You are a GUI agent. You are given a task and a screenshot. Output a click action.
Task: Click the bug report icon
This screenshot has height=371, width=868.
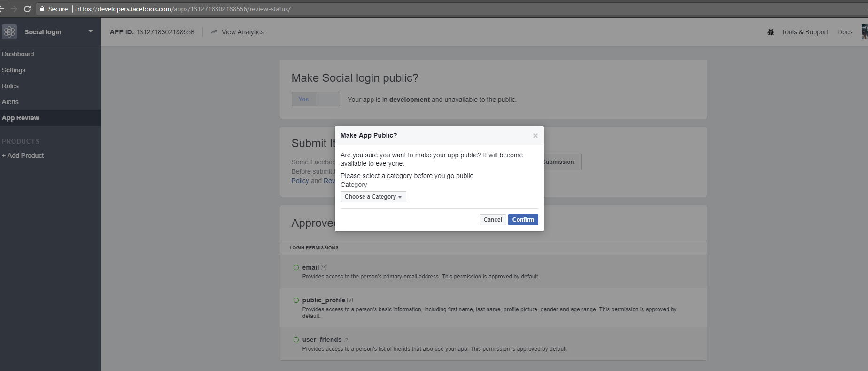771,32
